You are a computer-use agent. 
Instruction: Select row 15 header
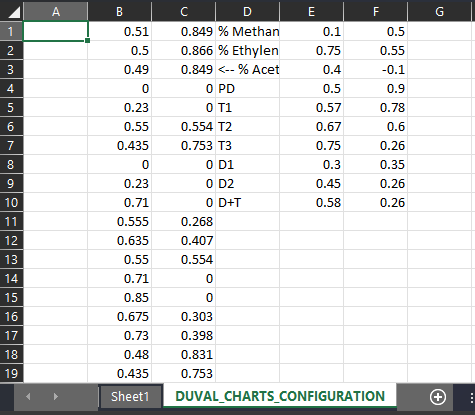(11, 297)
